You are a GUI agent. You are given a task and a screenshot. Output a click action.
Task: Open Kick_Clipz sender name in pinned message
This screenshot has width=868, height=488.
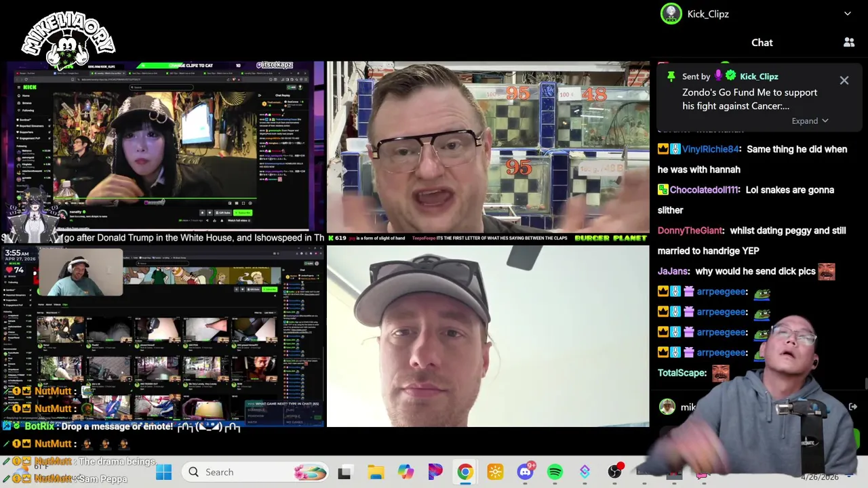tap(759, 77)
